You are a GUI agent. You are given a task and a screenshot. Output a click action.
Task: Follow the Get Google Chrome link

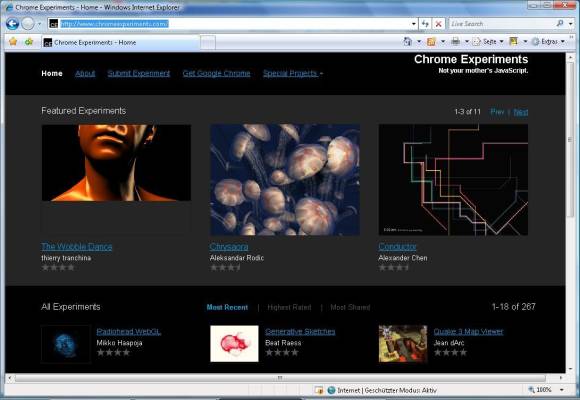pos(216,73)
